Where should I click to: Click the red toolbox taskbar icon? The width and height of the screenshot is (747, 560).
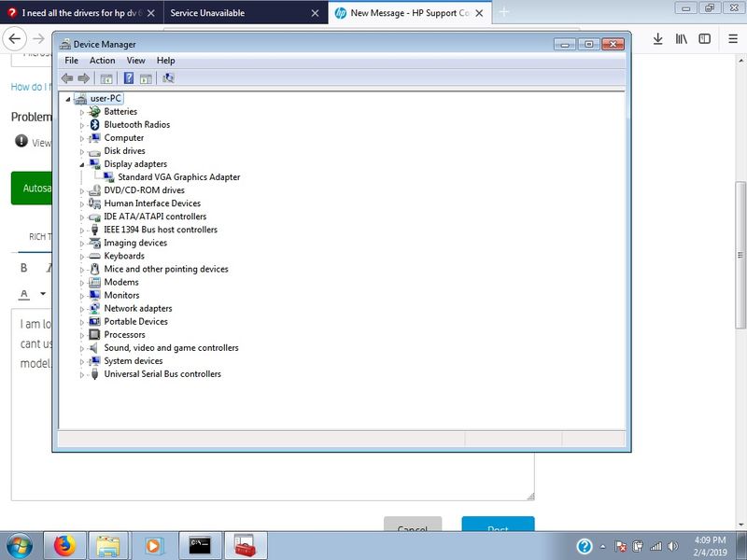click(x=246, y=546)
